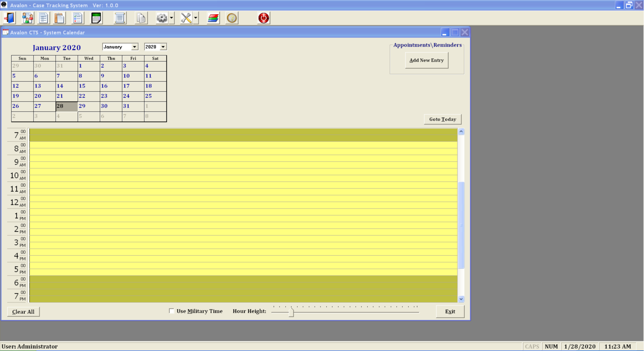Open the green calendar toolbar icon
The height and width of the screenshot is (351, 644).
96,18
